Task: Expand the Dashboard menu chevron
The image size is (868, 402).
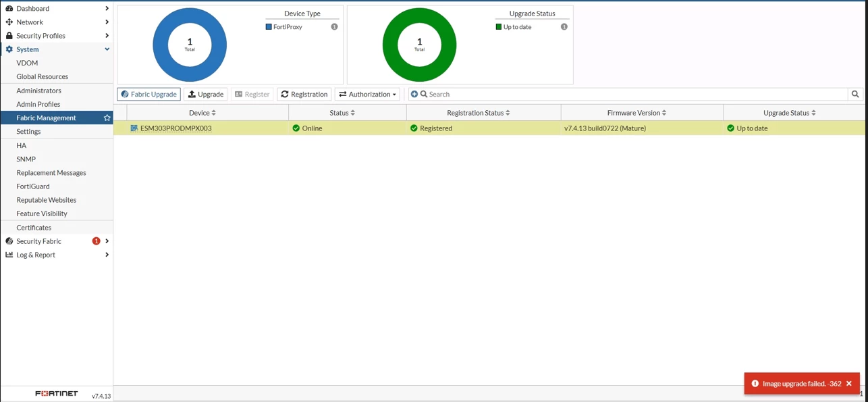Action: pos(107,8)
